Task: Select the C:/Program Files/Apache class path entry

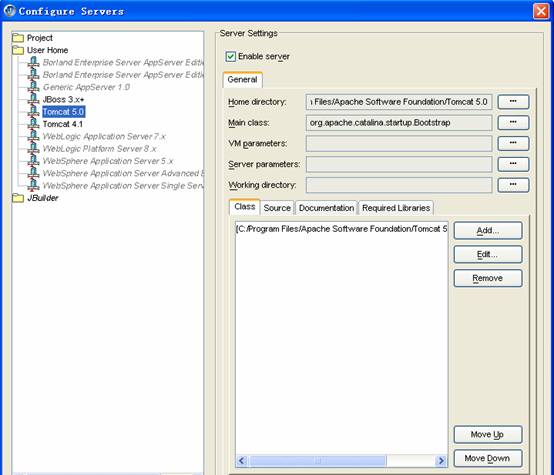Action: (342, 229)
